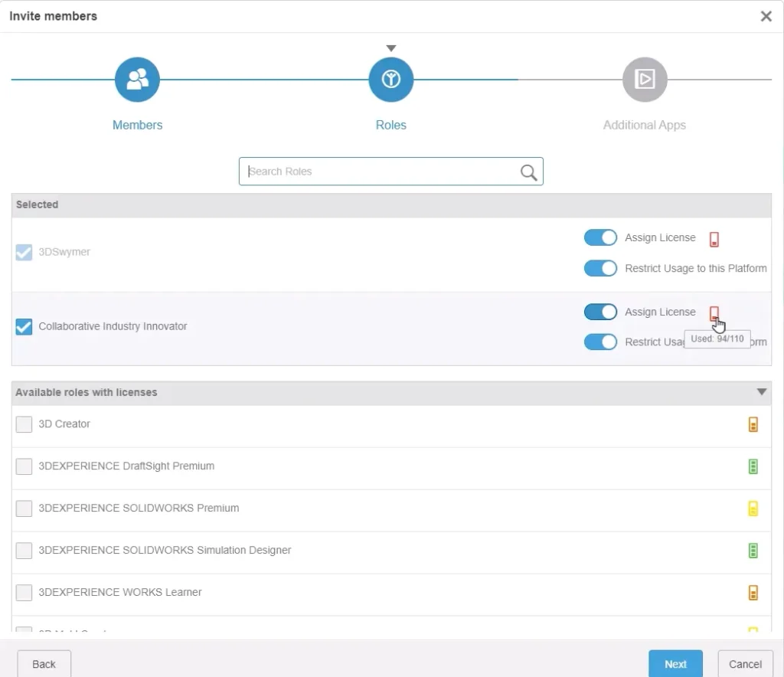Click the 3DSwymer role name
Image resolution: width=784 pixels, height=677 pixels.
click(64, 252)
